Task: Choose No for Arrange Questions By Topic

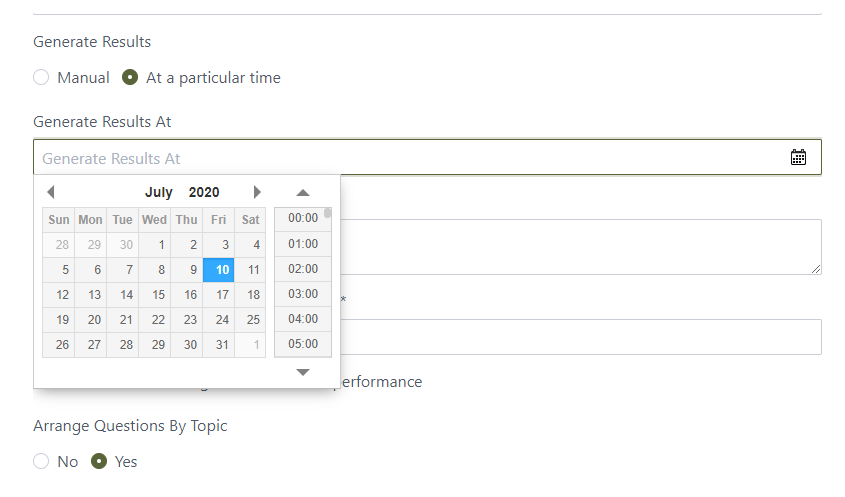Action: (41, 461)
